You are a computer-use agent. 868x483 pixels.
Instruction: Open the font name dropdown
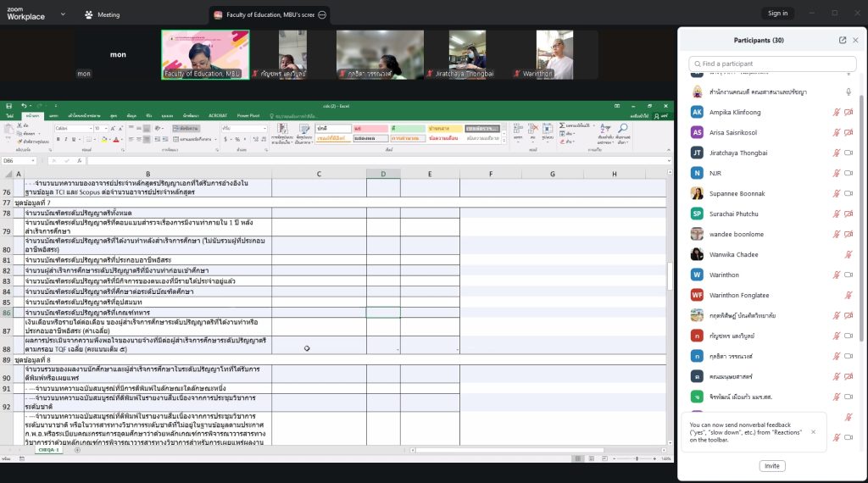(90, 128)
